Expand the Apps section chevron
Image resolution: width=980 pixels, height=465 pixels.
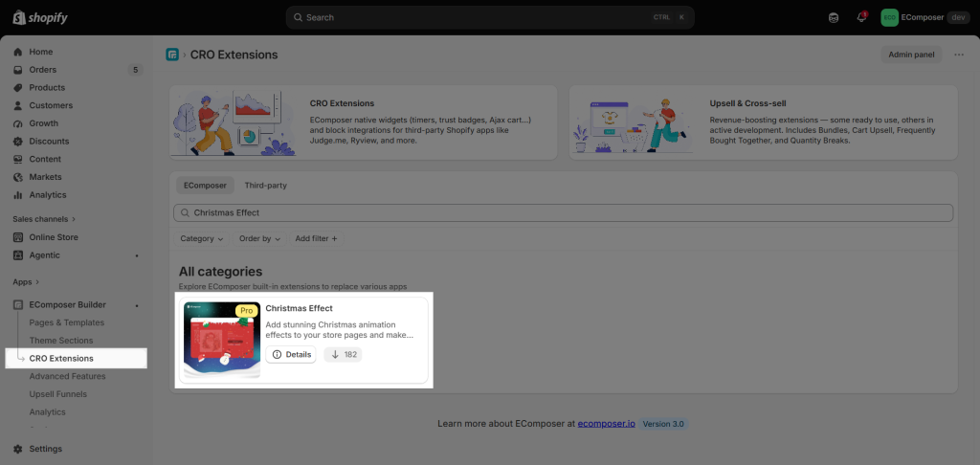coord(37,282)
